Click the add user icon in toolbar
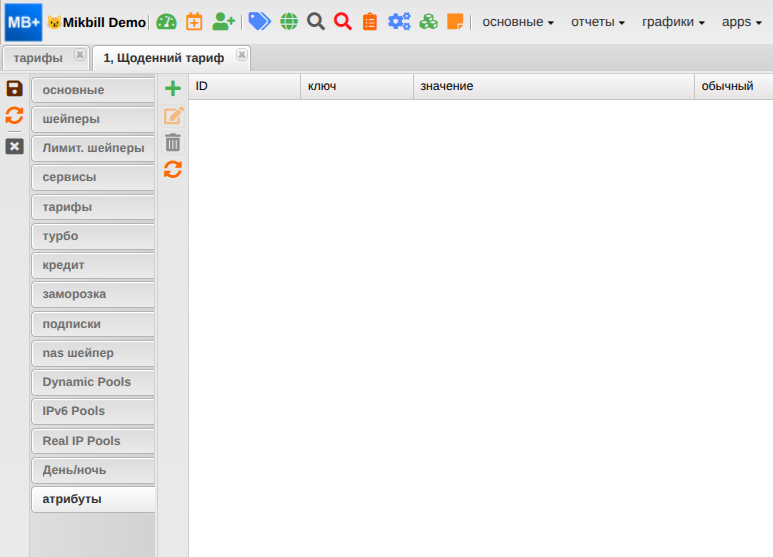Image resolution: width=773 pixels, height=557 pixels. click(x=223, y=21)
